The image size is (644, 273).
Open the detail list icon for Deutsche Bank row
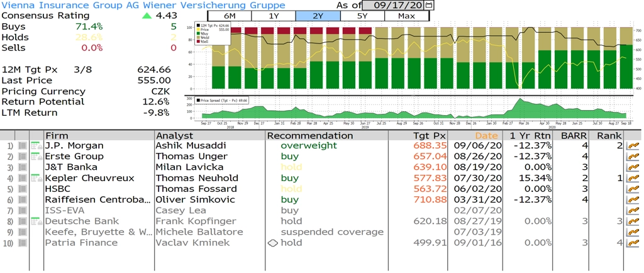23,221
